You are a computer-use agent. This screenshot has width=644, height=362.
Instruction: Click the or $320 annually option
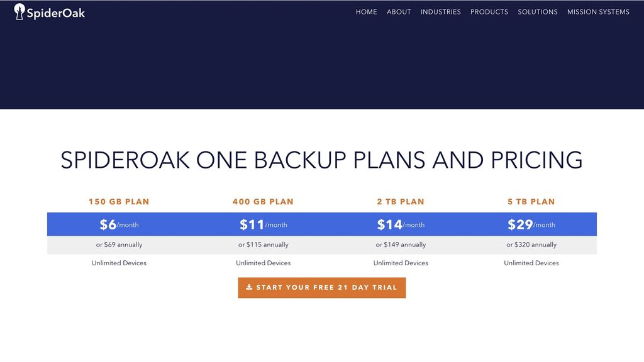point(531,244)
